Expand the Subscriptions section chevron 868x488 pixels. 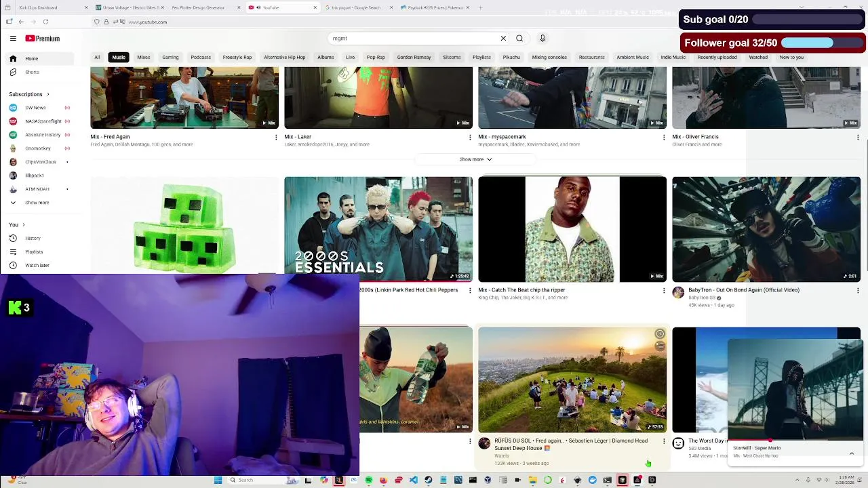coord(47,94)
